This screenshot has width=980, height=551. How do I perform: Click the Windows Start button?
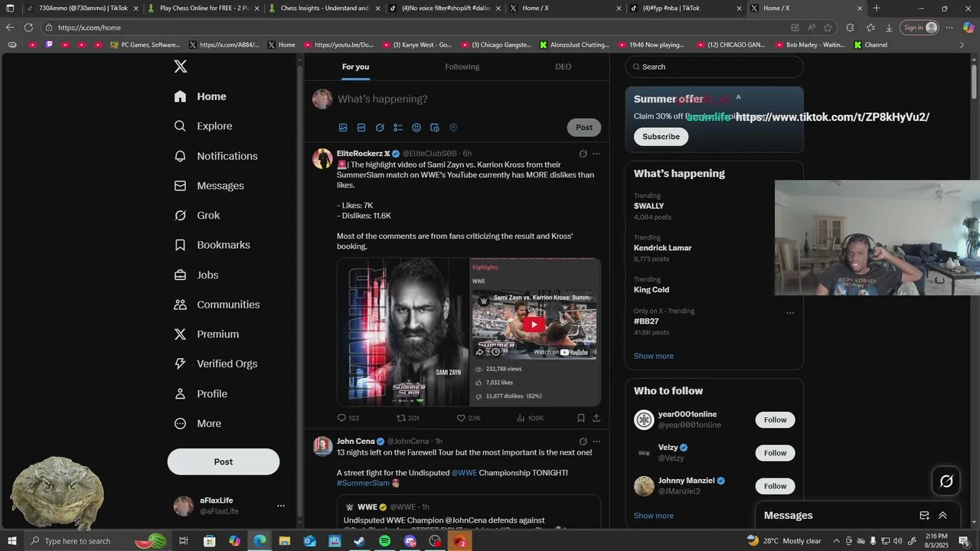[x=11, y=541]
